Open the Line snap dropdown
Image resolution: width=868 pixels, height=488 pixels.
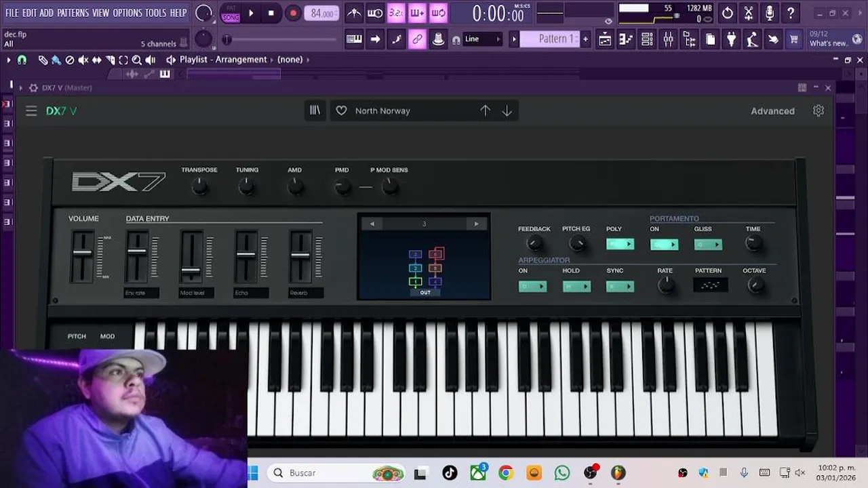(x=483, y=39)
